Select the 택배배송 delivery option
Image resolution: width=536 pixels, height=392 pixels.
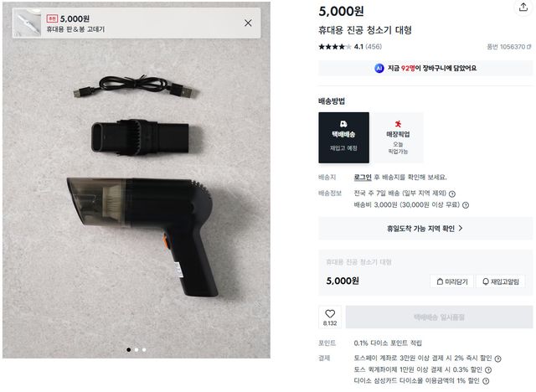(x=343, y=138)
